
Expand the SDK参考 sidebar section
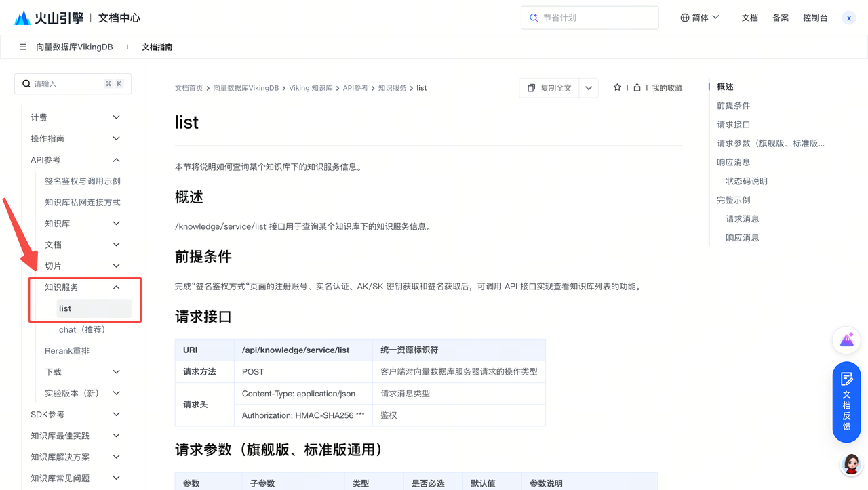pyautogui.click(x=117, y=414)
